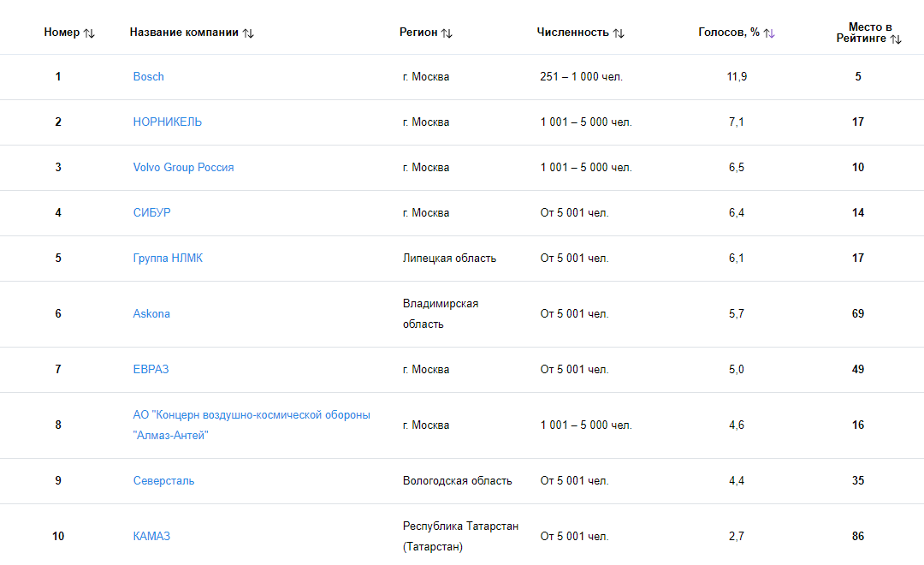Open the Северсталь company link
Screen dimensions: 924x565
coord(163,480)
